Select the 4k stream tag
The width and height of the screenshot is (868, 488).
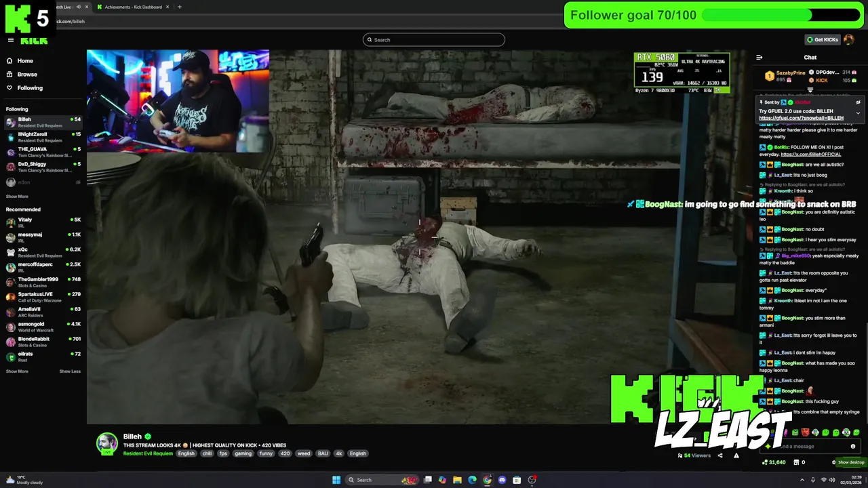click(338, 453)
